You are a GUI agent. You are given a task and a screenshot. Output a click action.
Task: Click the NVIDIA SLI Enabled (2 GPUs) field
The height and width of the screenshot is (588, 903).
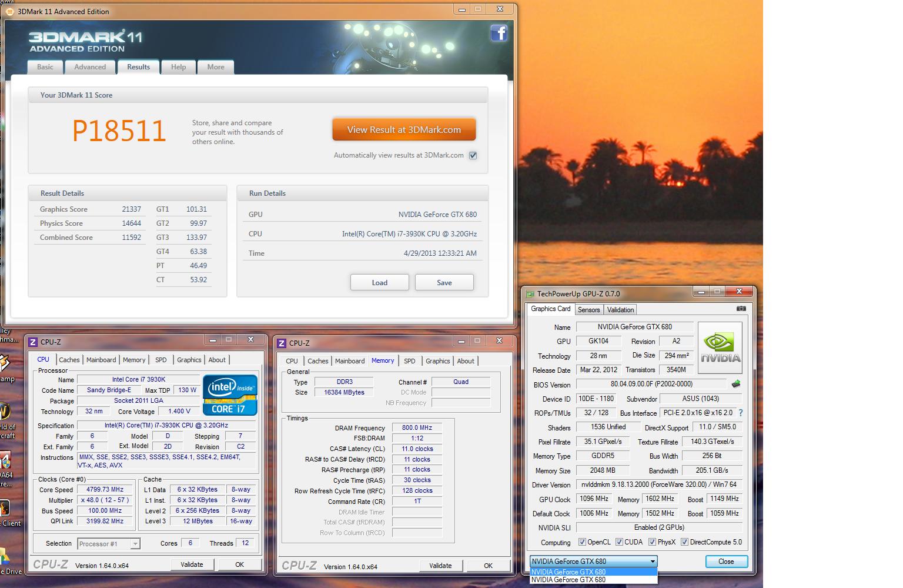[658, 527]
